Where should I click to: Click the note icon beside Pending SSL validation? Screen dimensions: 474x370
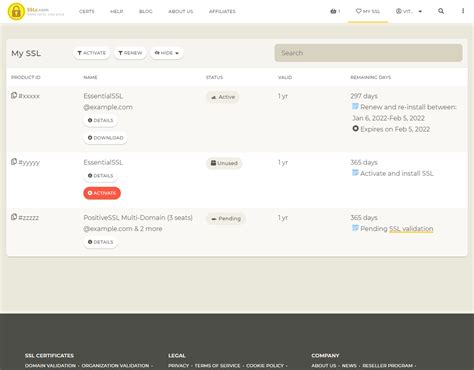coord(355,228)
